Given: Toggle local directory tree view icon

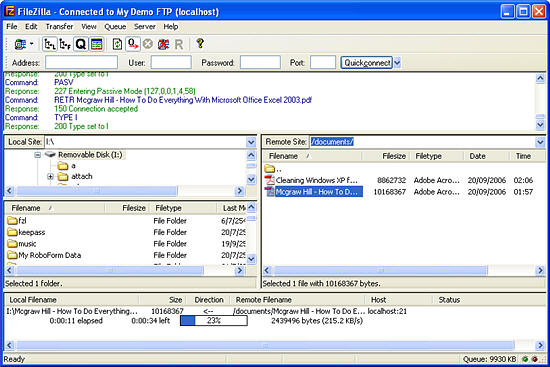Looking at the screenshot, I should point(50,44).
